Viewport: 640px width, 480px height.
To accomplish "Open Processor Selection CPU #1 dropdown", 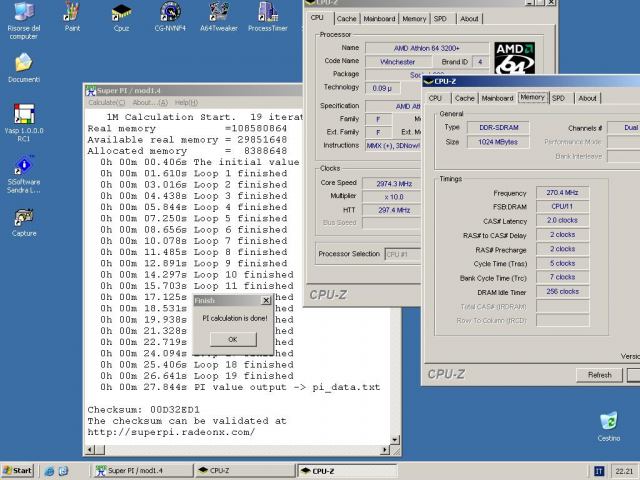I will 402,254.
